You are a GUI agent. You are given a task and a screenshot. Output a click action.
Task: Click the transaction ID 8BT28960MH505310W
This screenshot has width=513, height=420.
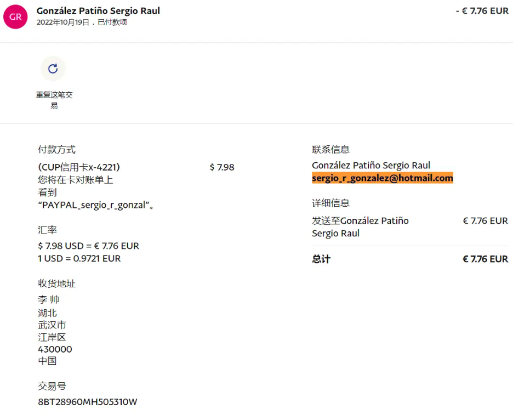coord(88,402)
